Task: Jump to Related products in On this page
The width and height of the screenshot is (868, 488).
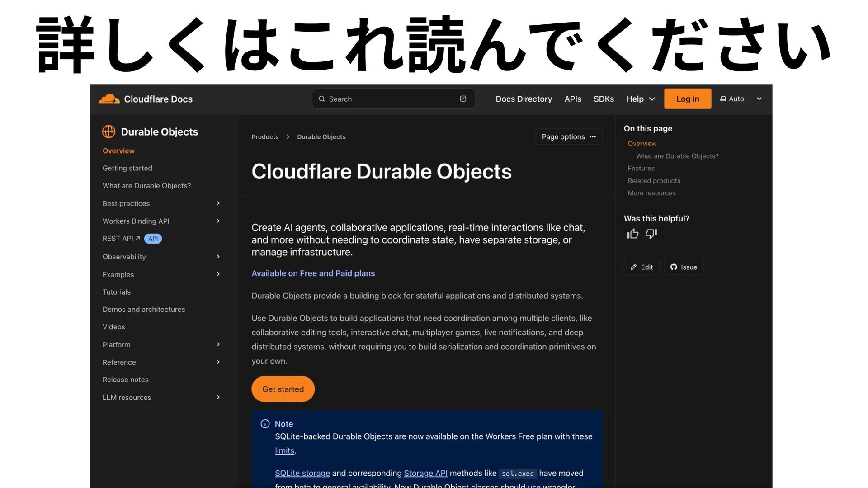Action: pyautogui.click(x=654, y=181)
